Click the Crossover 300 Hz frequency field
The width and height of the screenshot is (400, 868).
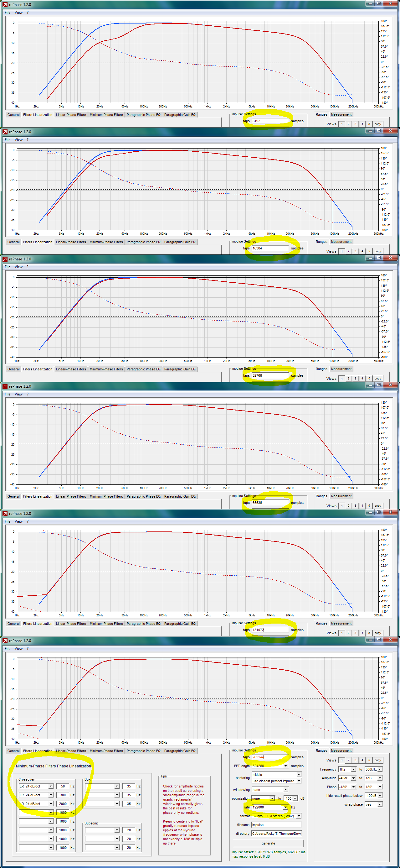click(63, 795)
